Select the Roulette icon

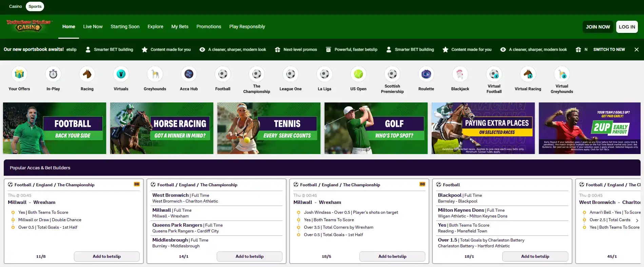[426, 74]
